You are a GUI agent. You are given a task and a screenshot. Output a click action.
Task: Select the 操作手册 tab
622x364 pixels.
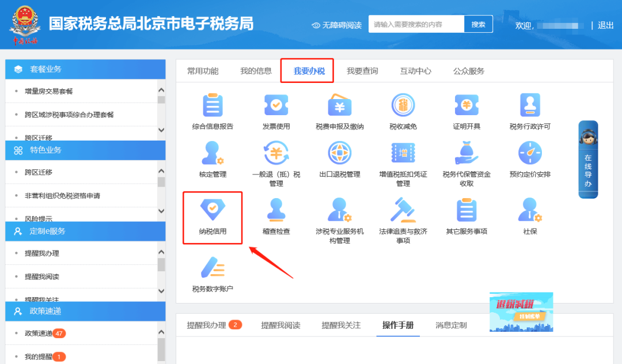398,325
